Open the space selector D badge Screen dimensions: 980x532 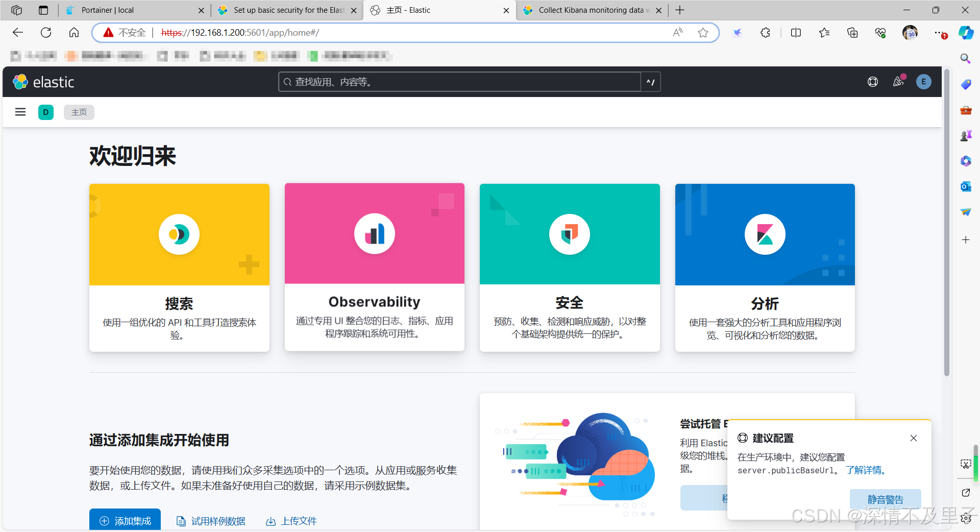[46, 112]
